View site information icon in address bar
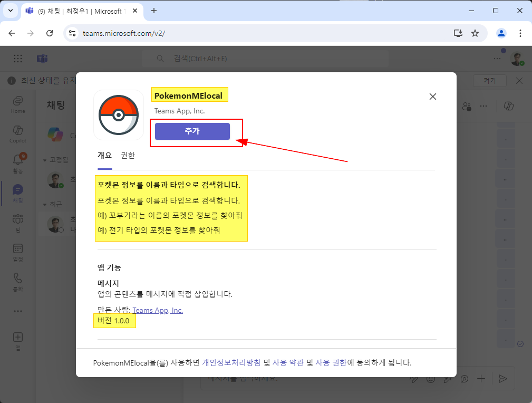532x403 pixels. 72,33
